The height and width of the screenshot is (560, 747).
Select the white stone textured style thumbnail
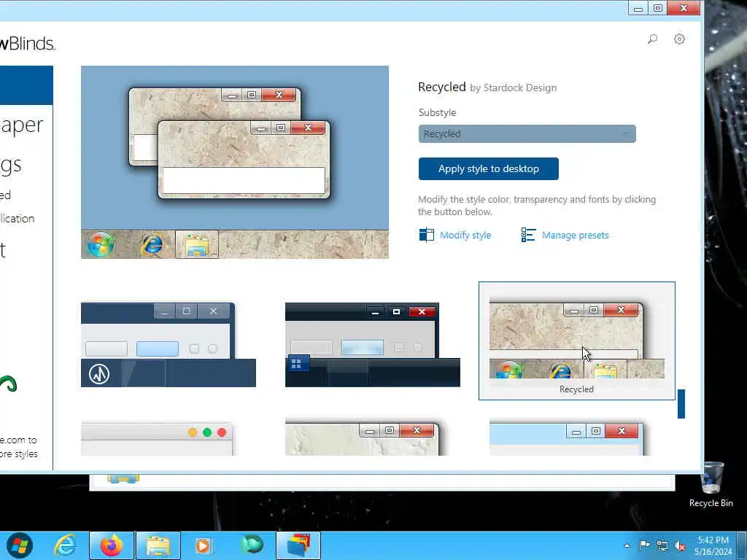point(363,437)
